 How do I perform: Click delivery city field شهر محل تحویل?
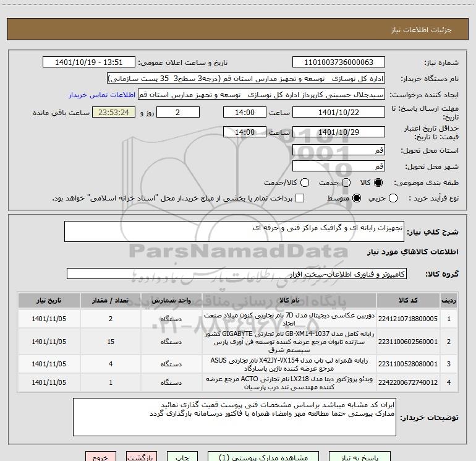pyautogui.click(x=339, y=166)
